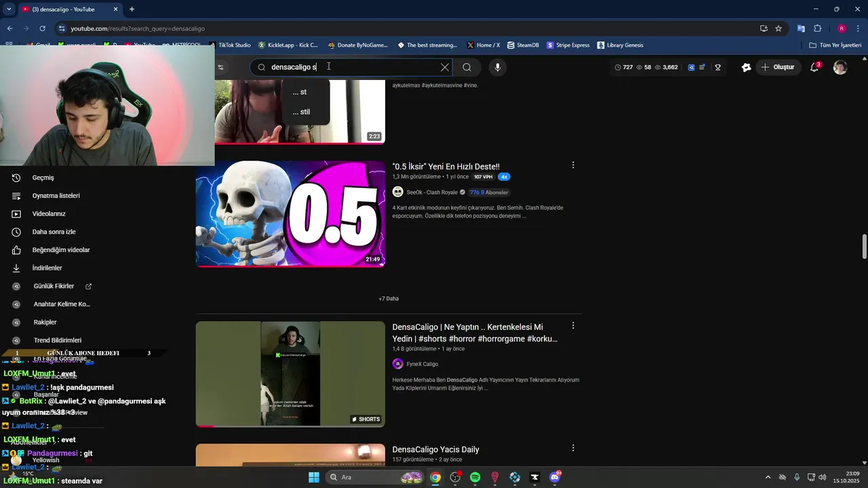Open options menu for the Kertenkelesi Mi Yedin video
868x488 pixels.
[573, 326]
